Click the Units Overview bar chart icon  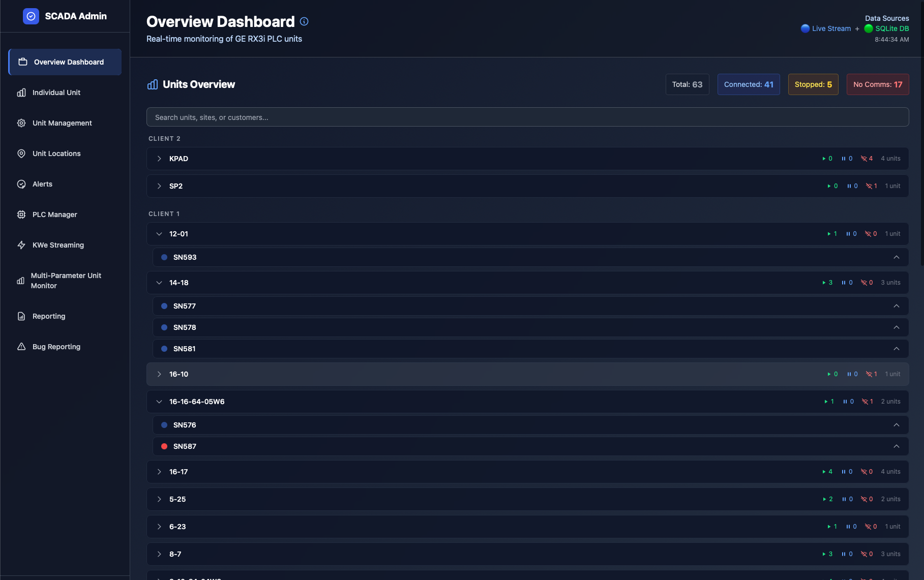(153, 84)
